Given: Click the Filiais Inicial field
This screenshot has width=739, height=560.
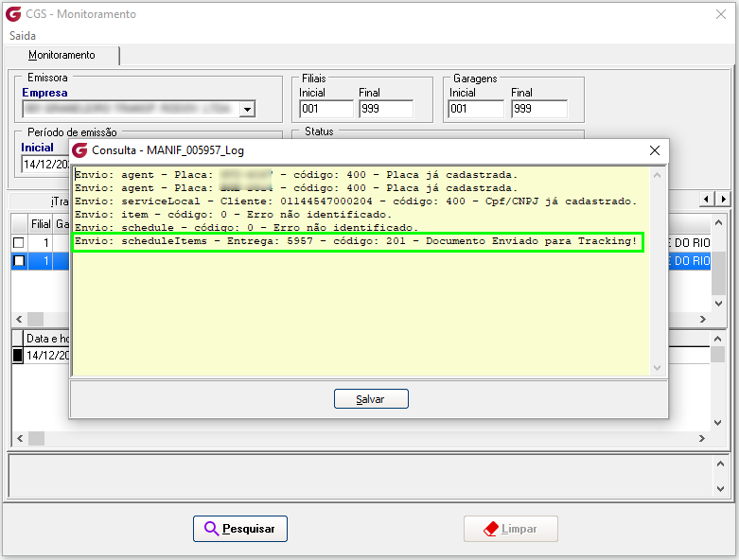Looking at the screenshot, I should 326,109.
